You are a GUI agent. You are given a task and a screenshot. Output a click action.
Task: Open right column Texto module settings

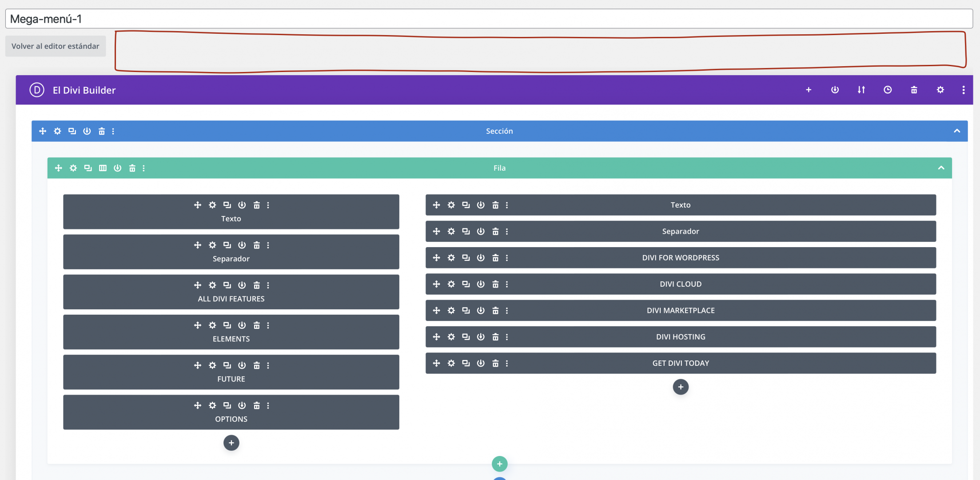[x=451, y=205]
